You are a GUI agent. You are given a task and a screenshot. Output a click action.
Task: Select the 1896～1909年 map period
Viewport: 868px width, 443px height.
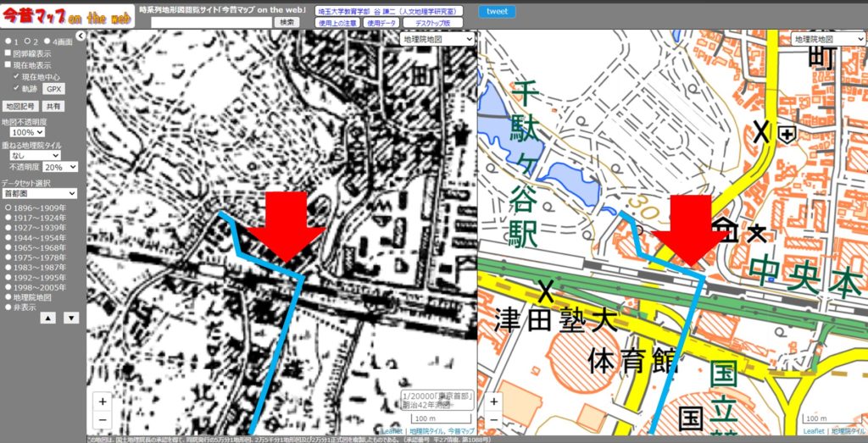coord(8,208)
